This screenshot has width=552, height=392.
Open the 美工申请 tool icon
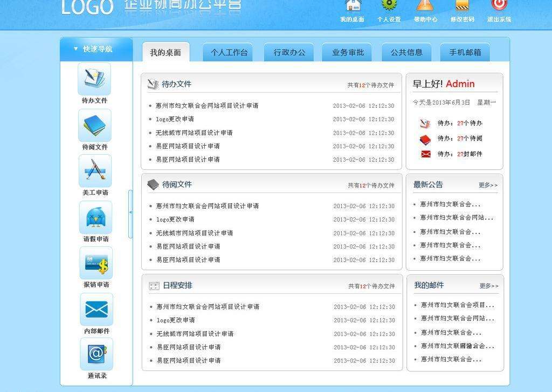95,173
